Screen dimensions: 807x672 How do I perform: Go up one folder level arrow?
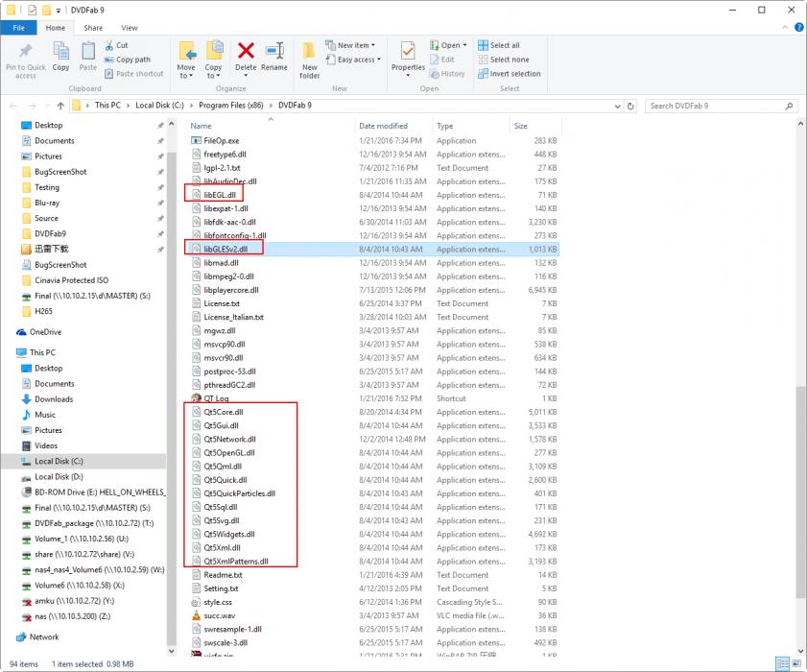[x=61, y=106]
